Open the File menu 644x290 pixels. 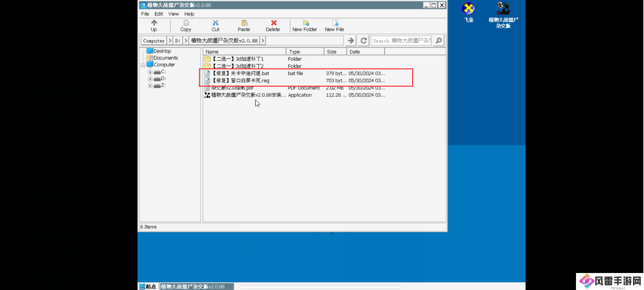145,14
